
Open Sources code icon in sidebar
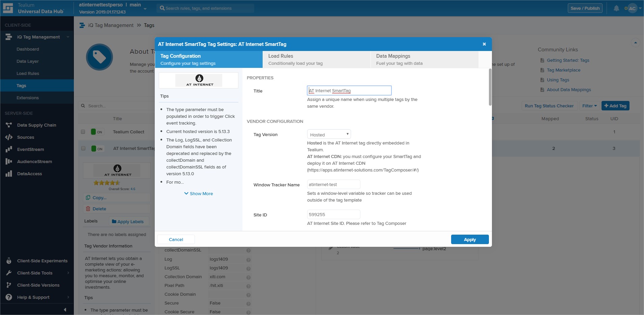click(9, 137)
